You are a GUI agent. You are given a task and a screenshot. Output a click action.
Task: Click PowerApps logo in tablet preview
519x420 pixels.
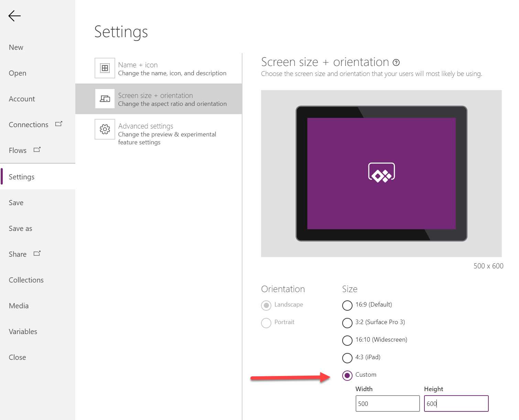click(x=381, y=173)
